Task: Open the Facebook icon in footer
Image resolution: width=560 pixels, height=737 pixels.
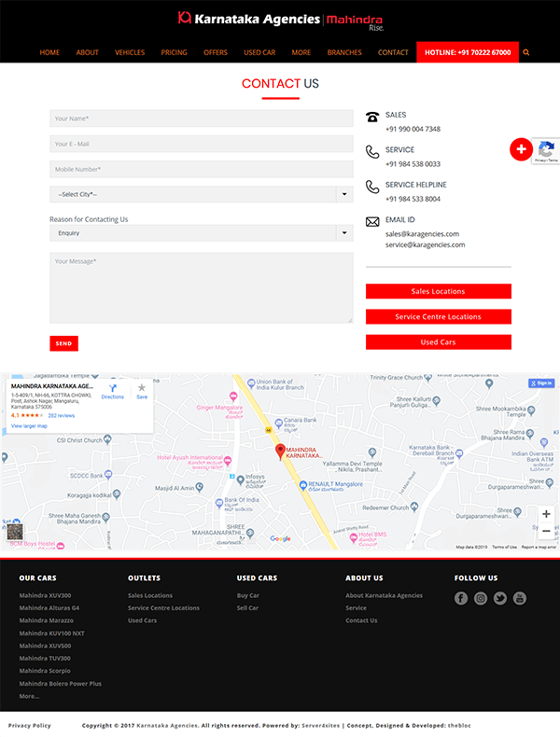Action: 461,598
